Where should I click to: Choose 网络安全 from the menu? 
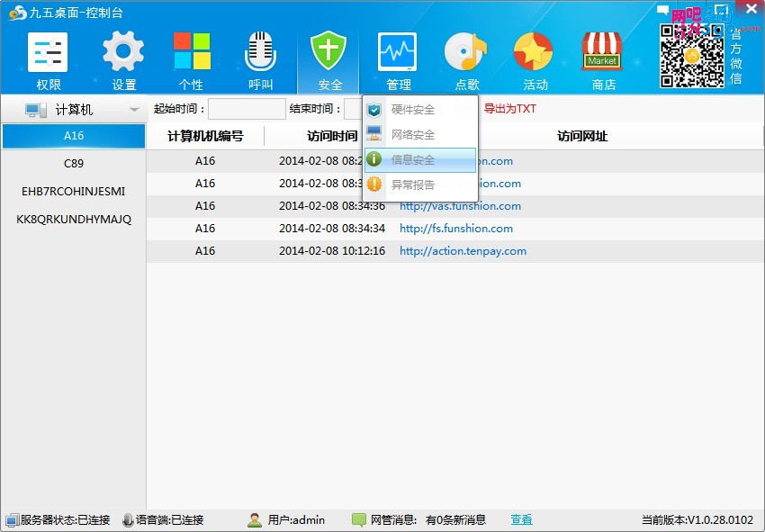point(412,135)
